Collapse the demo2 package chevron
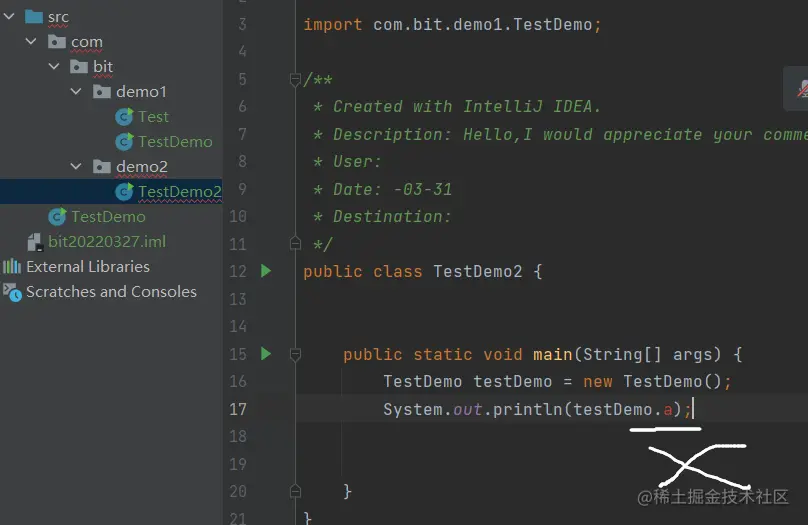 tap(76, 166)
